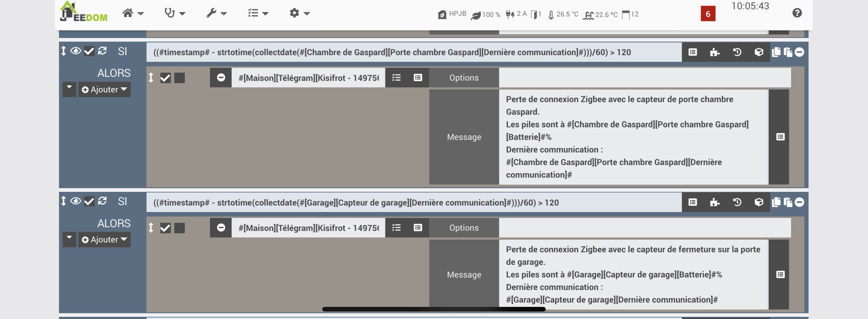This screenshot has height=319, width=868.
Task: Open the Home menu
Action: pos(133,13)
